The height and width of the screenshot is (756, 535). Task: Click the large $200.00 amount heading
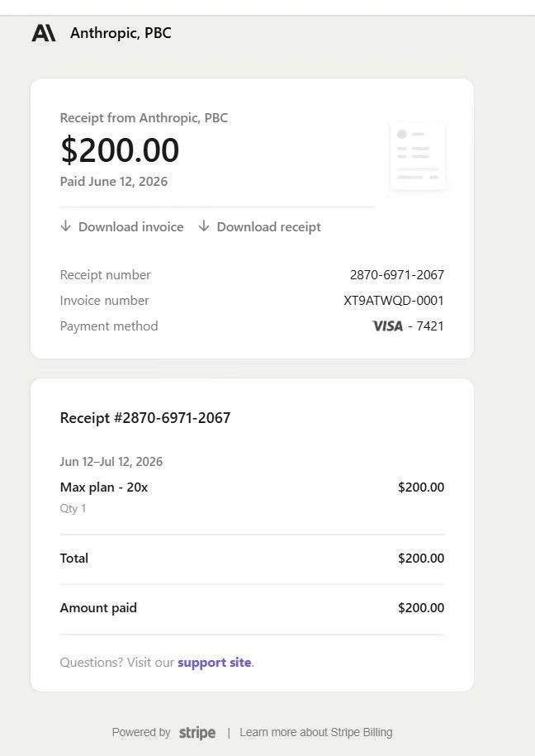click(120, 150)
